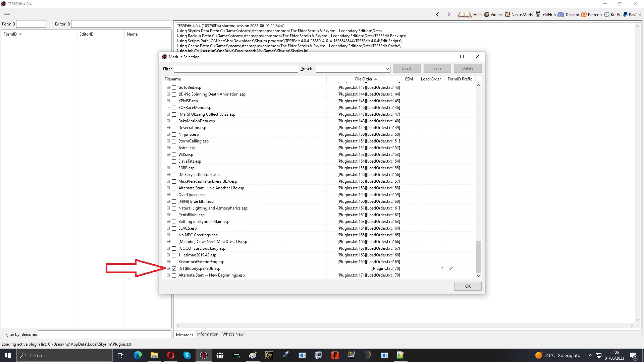Uncheck the [GT]BloodyspellSUB.esp checkbox
The height and width of the screenshot is (362, 644).
174,268
